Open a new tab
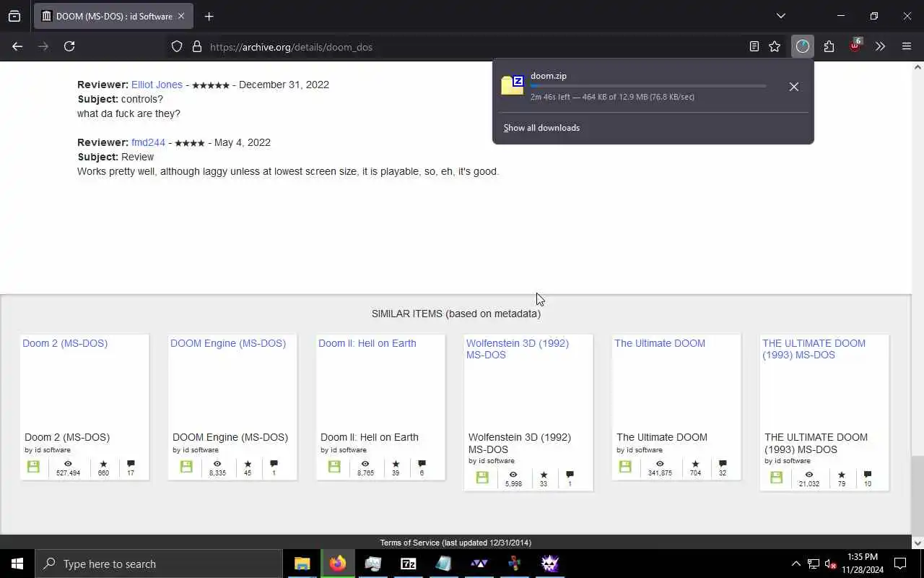 (209, 16)
